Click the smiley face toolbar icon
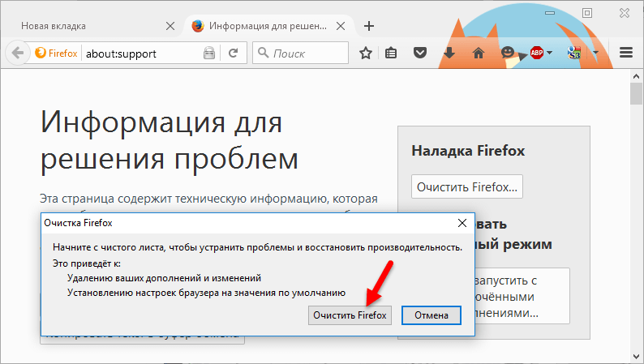Image resolution: width=644 pixels, height=364 pixels. point(508,53)
